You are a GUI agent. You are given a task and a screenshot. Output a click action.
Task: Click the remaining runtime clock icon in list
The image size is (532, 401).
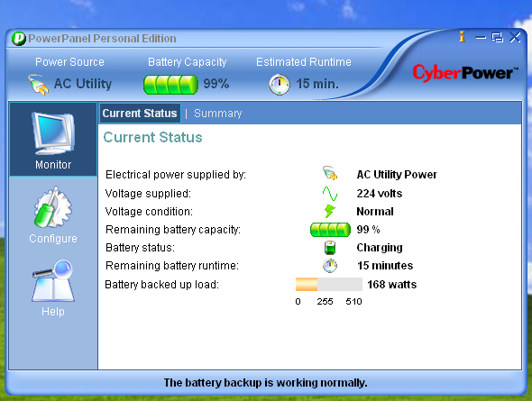click(x=330, y=266)
